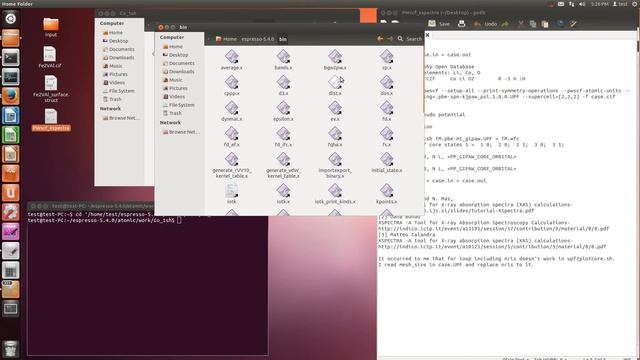
Task: Select the kpoints.x file
Action: [x=387, y=194]
